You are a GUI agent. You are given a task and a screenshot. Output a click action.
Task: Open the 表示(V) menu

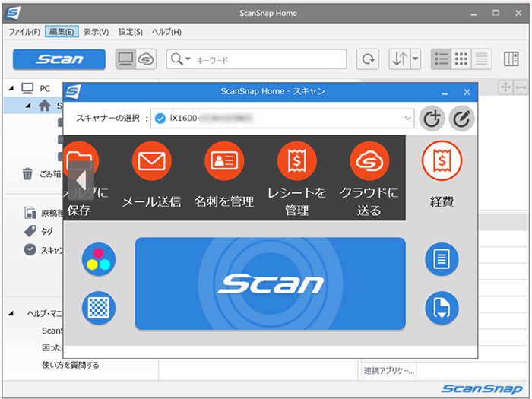(x=96, y=32)
